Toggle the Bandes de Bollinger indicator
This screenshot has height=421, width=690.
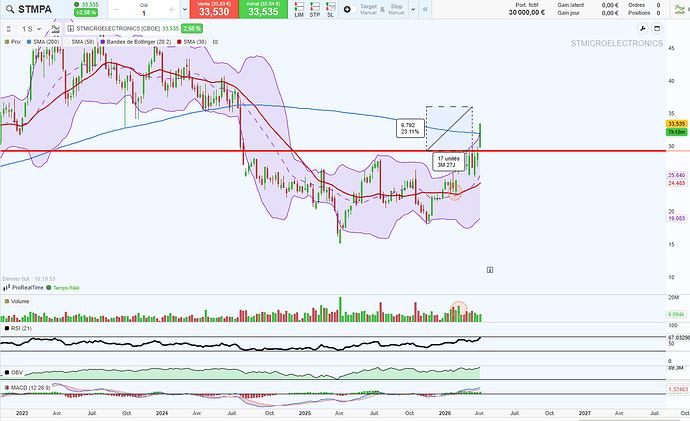coord(136,42)
